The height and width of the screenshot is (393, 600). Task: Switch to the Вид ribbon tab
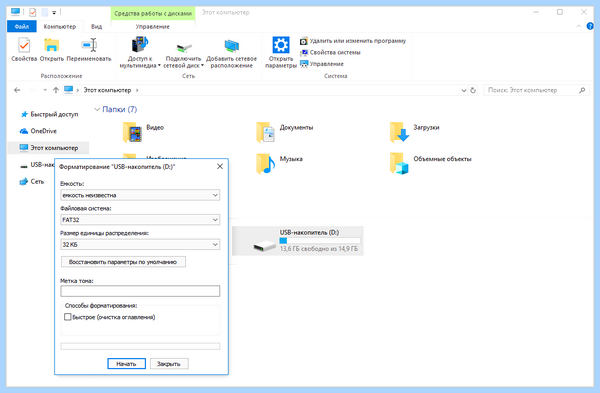click(x=96, y=26)
